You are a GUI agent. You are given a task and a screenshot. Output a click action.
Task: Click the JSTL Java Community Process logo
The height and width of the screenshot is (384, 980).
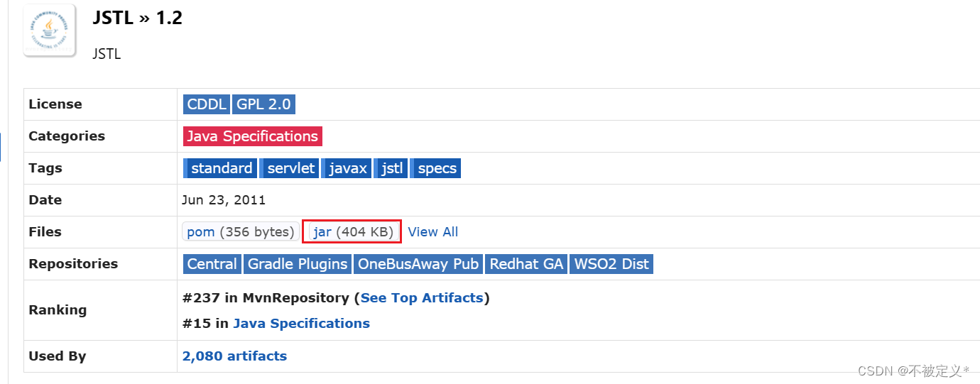click(x=49, y=30)
